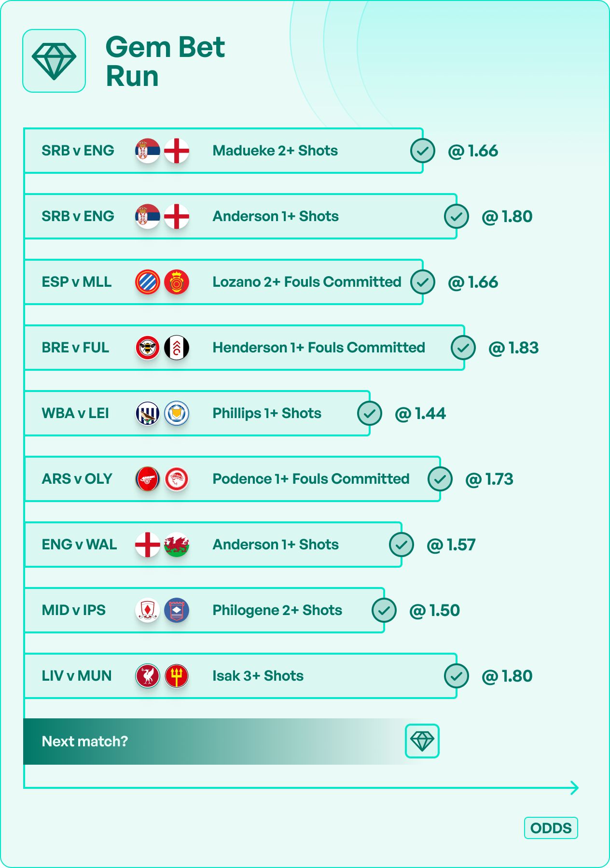The height and width of the screenshot is (868, 610).
Task: Click the Serbia flag in the Madueke row
Action: pos(147,151)
